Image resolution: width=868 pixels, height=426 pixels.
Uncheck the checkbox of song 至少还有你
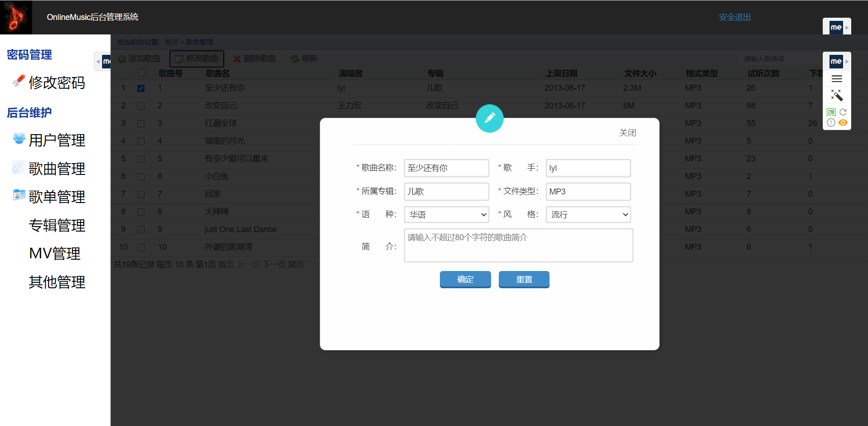pos(141,88)
